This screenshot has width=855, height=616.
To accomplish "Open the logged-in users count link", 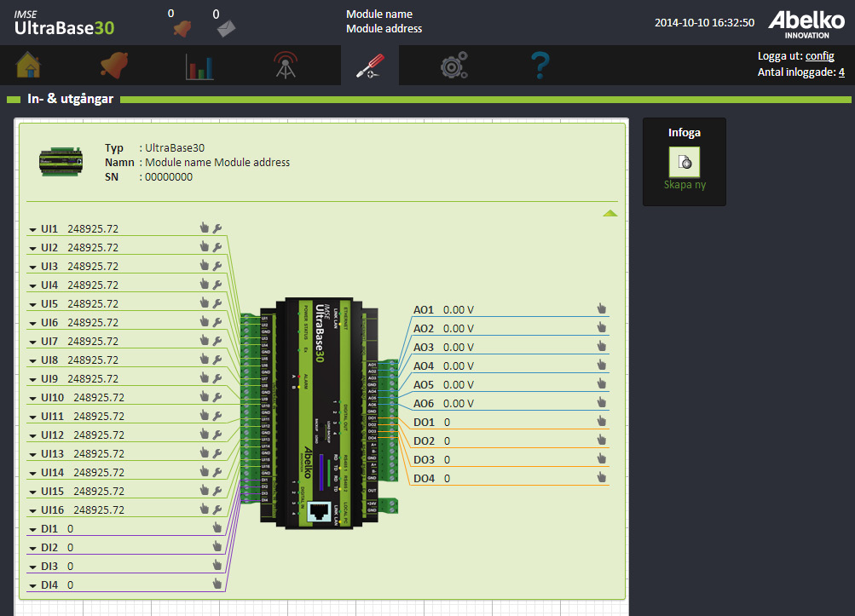I will pos(841,72).
